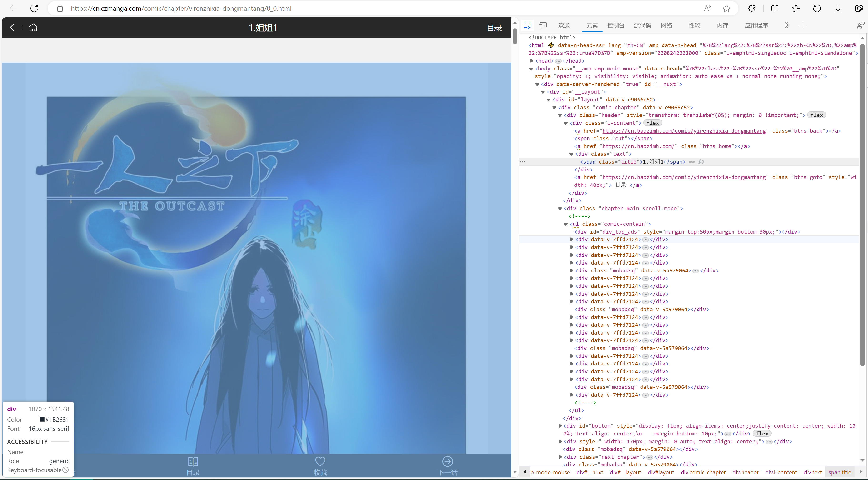Click the inspect element picker icon
The height and width of the screenshot is (480, 868).
pos(527,25)
